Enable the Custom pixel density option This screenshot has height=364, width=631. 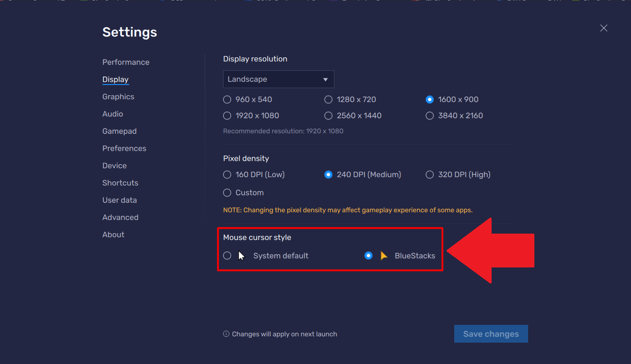coord(227,193)
